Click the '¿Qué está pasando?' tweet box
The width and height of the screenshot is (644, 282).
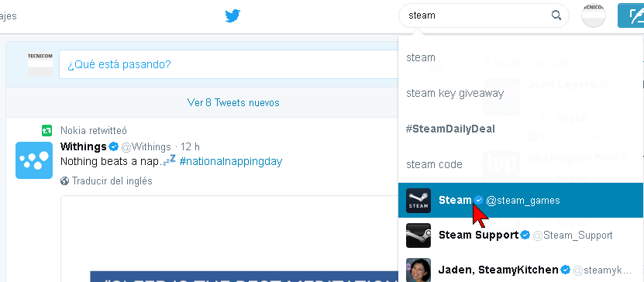(229, 64)
